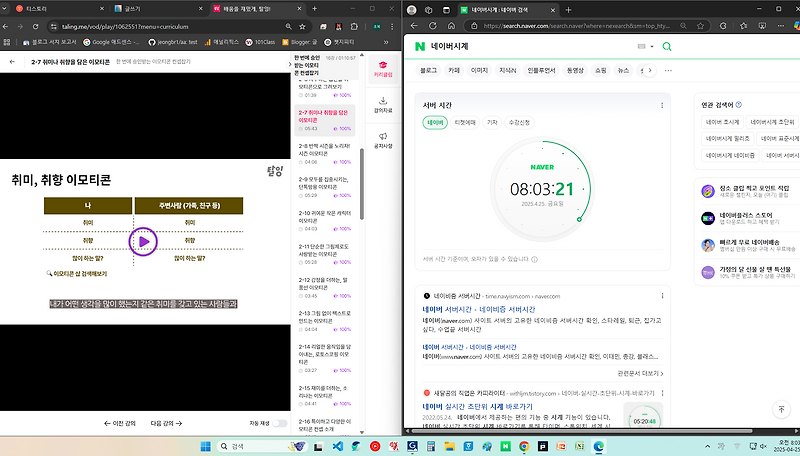Click the Chrome address bar zoom icon
The height and width of the screenshot is (456, 800).
tap(288, 27)
